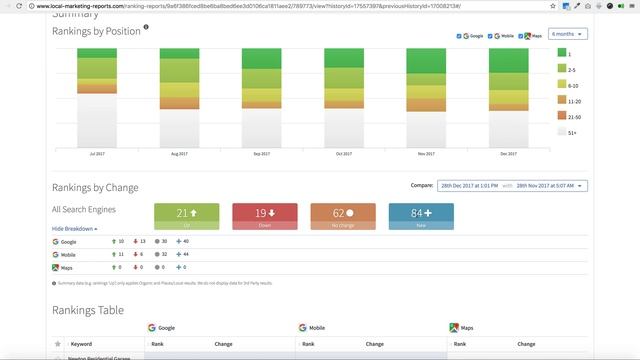This screenshot has width=640, height=360.
Task: Uncheck the Google checkbox above the chart
Action: click(x=459, y=36)
